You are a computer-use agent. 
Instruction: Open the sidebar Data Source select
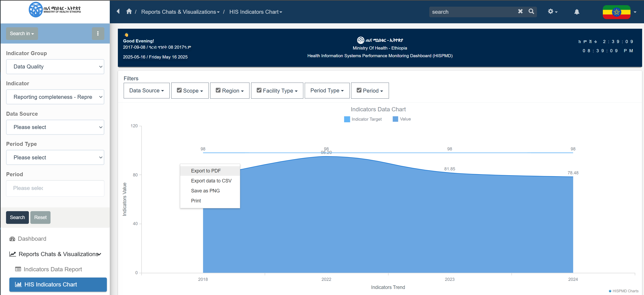pos(55,127)
